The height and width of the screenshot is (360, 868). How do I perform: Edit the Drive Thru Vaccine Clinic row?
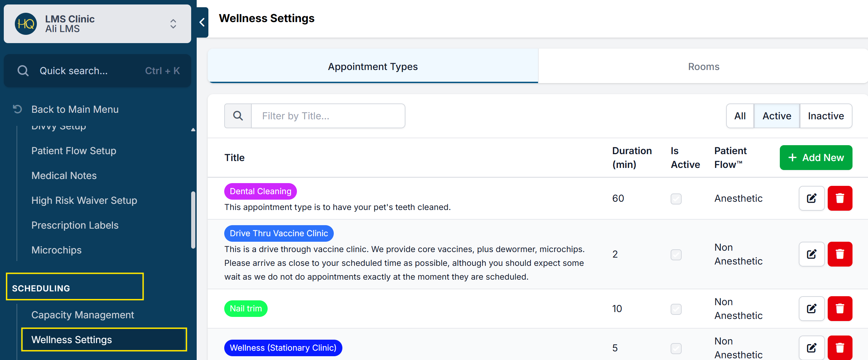(811, 254)
